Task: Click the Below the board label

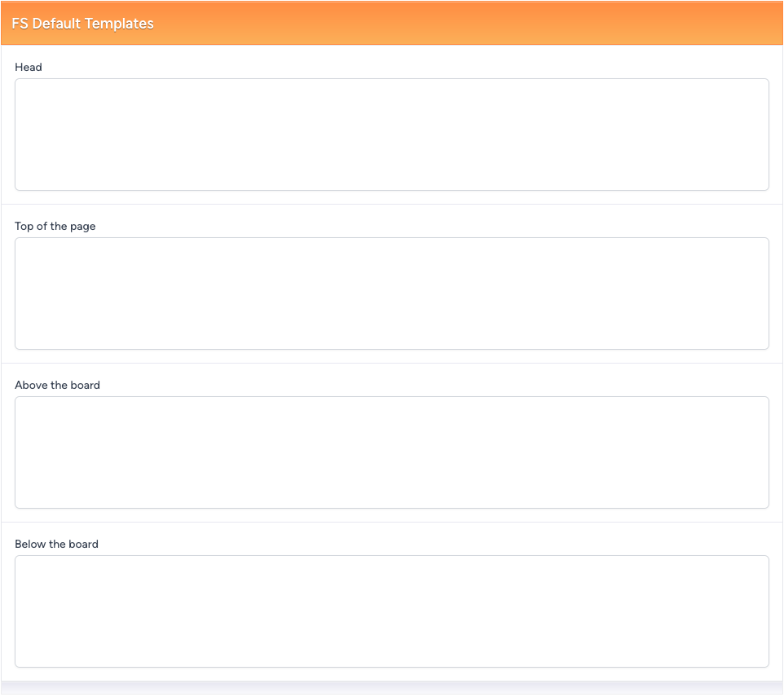Action: pos(56,544)
